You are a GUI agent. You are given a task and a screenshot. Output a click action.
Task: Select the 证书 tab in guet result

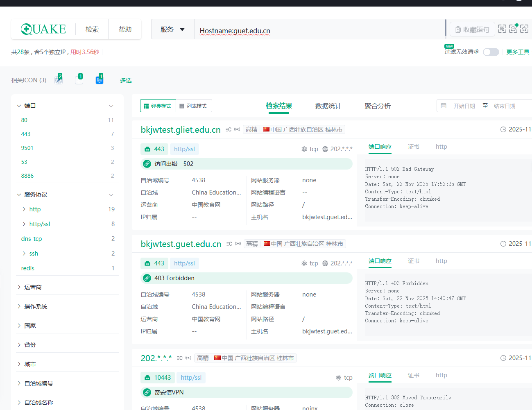[x=414, y=261]
